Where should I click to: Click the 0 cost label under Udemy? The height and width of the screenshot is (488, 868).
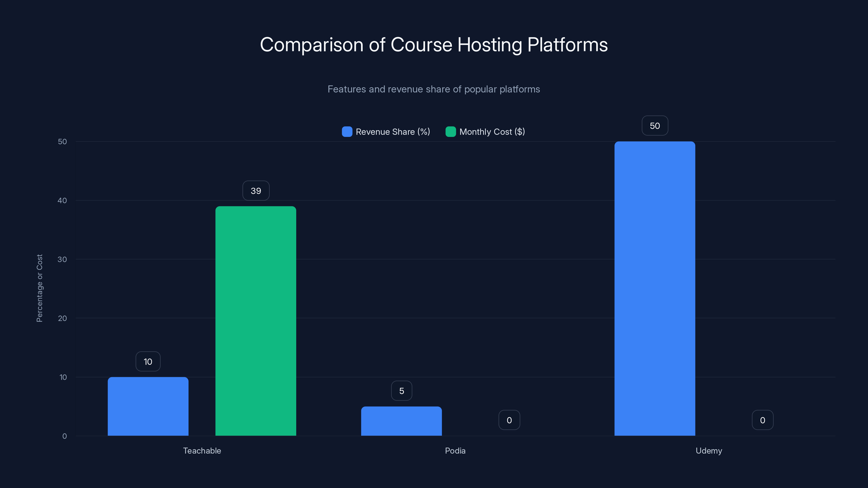click(762, 420)
